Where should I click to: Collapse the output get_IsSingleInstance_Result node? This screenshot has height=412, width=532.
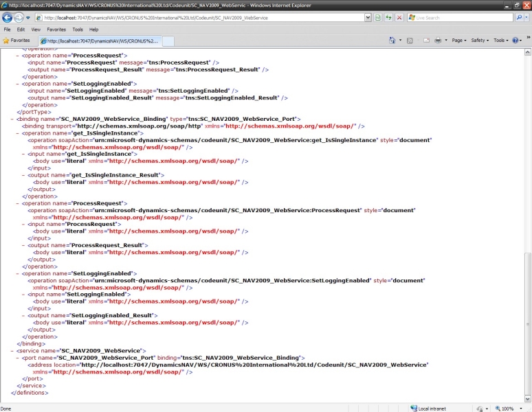[23, 175]
